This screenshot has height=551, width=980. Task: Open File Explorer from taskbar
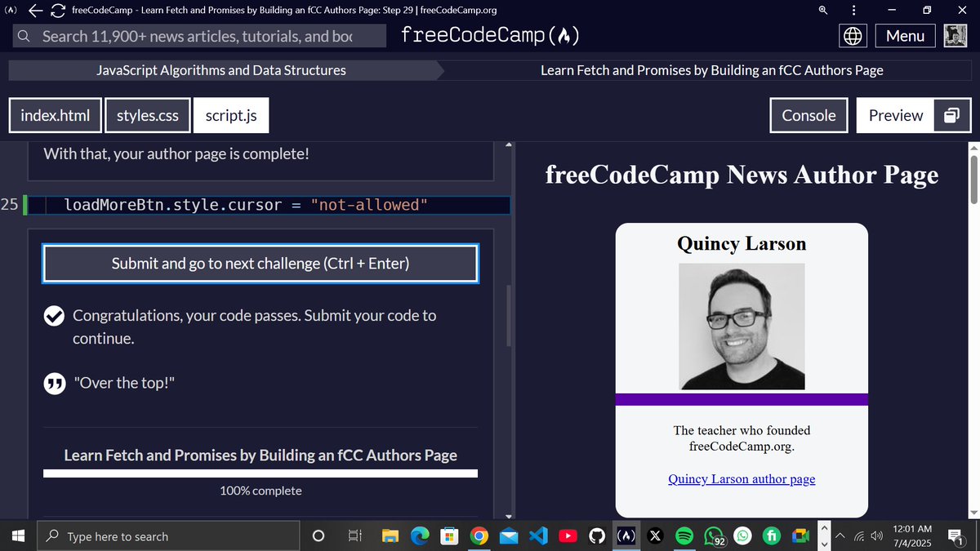pyautogui.click(x=390, y=536)
